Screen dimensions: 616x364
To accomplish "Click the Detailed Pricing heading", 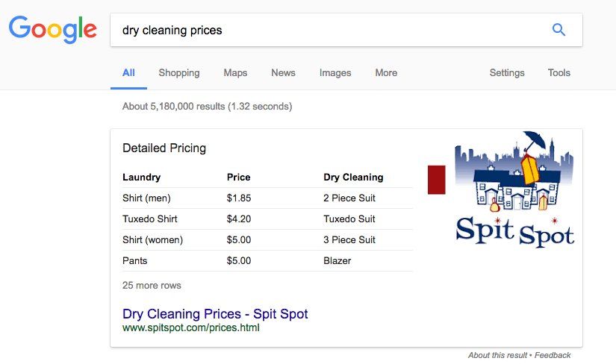I will coord(164,148).
